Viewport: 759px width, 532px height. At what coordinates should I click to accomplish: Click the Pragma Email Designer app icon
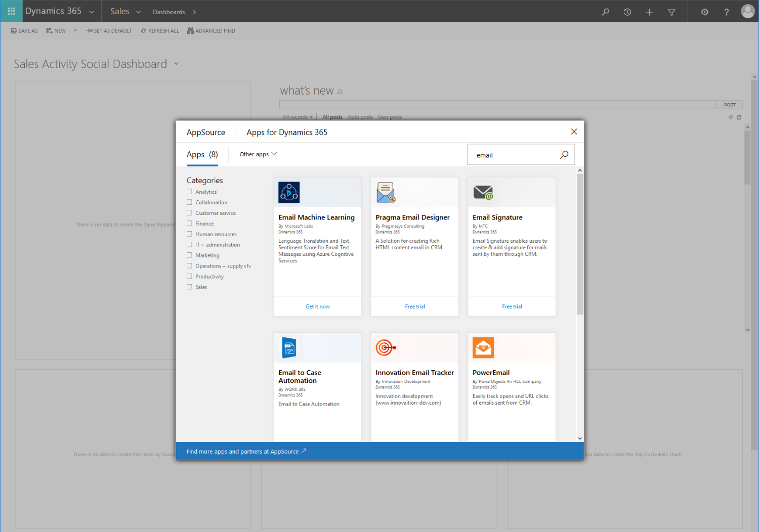[386, 192]
